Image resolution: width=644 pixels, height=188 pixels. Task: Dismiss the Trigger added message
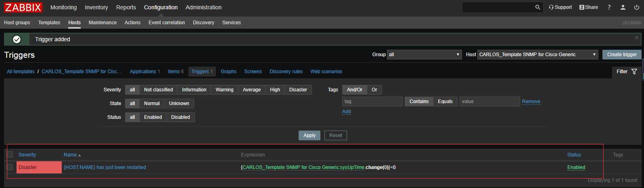tap(637, 38)
